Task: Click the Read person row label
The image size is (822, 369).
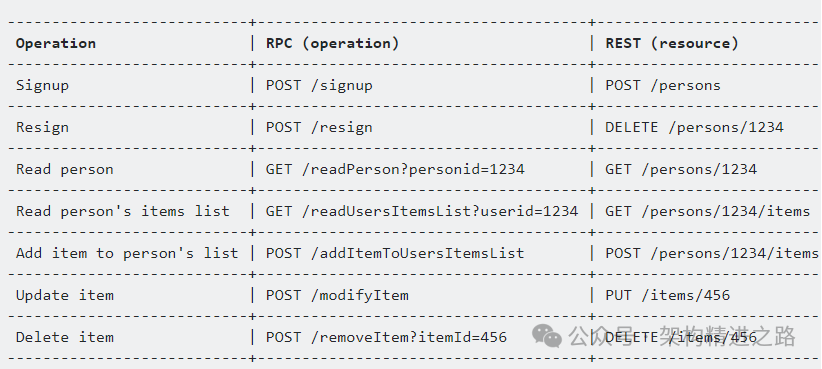Action: coord(64,169)
